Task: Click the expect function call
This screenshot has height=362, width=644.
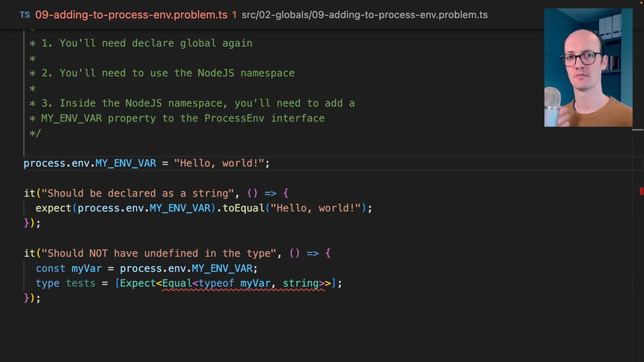Action: [54, 208]
